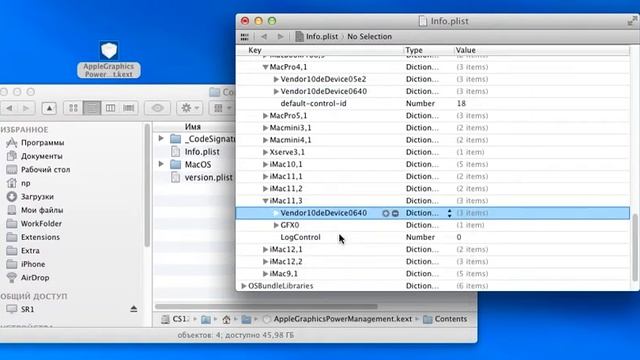Expand iMac9,1 dictionary

[265, 274]
